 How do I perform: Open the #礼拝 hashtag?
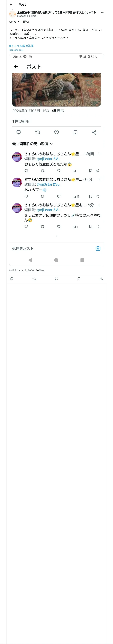pos(30,46)
